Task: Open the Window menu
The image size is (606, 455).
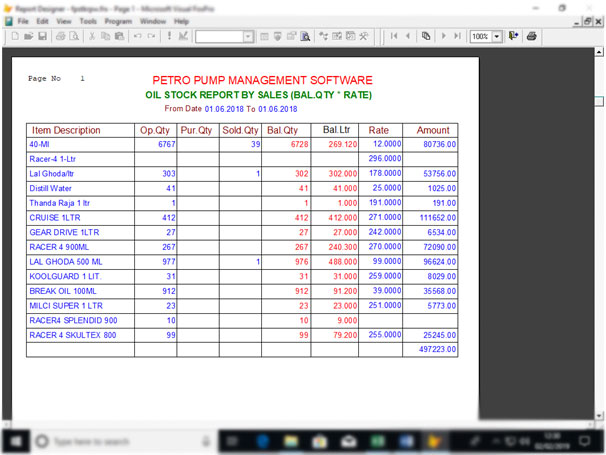Action: point(153,21)
